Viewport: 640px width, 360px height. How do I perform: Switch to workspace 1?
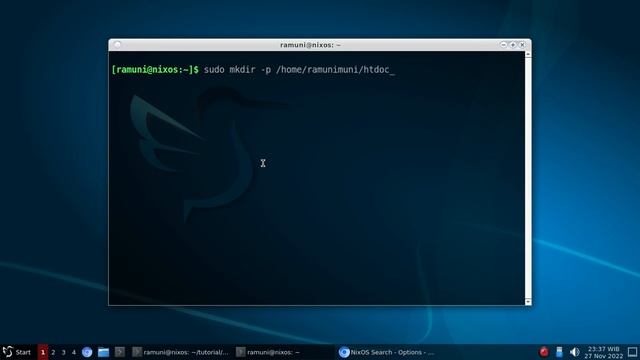[42, 352]
